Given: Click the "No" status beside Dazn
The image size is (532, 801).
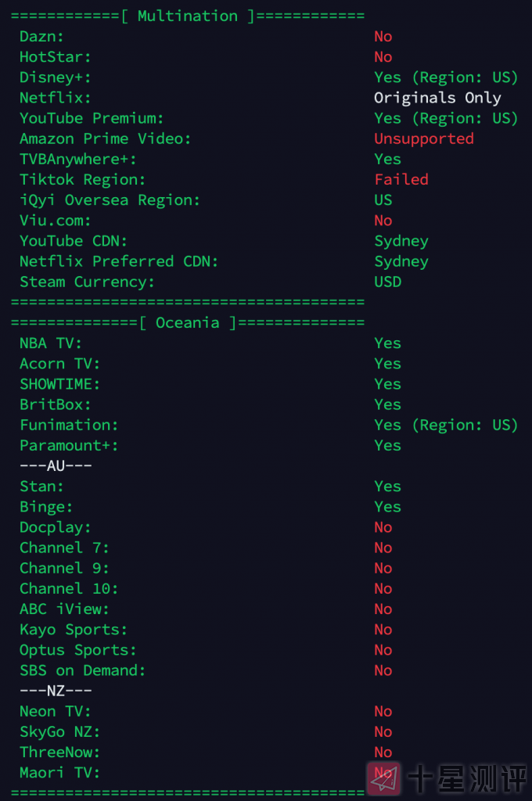Looking at the screenshot, I should 383,37.
